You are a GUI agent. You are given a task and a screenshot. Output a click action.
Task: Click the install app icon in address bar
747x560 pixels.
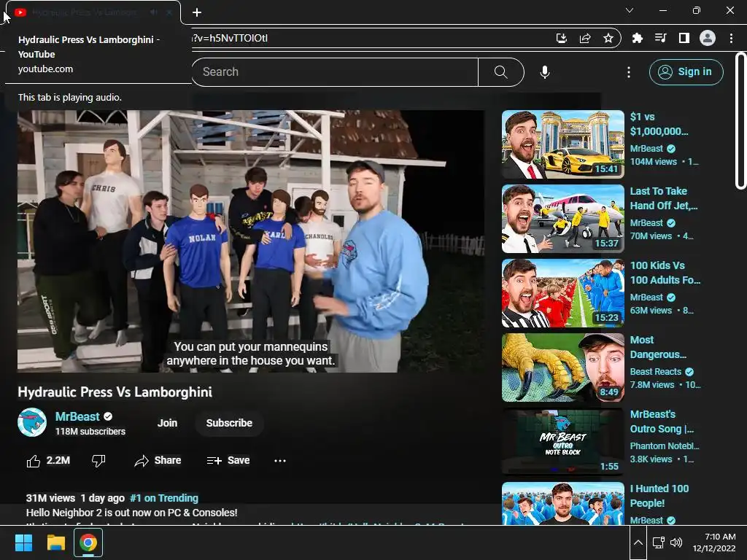562,38
